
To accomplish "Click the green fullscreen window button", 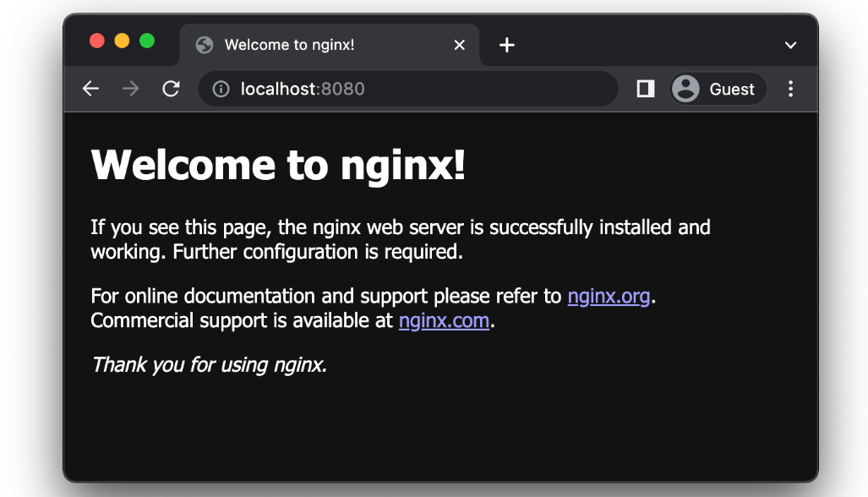I will 147,41.
